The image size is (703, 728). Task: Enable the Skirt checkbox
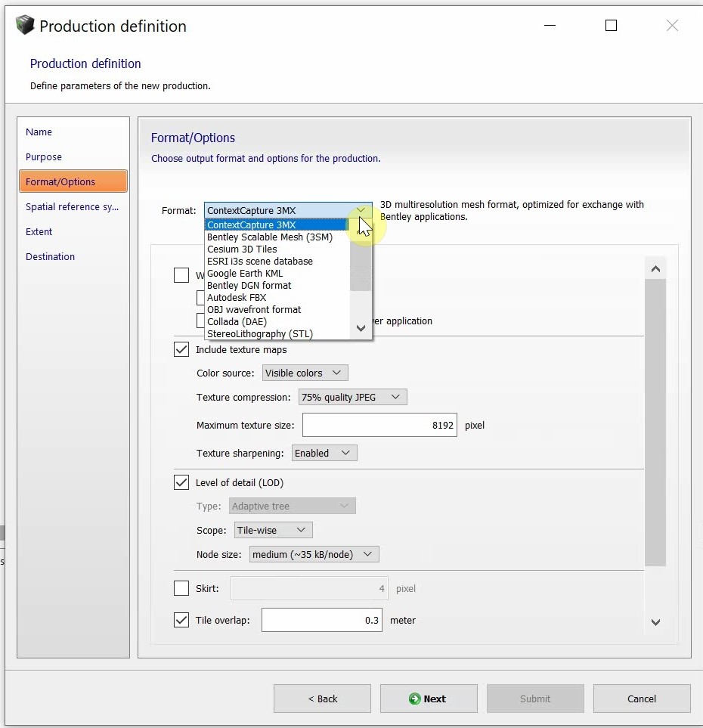coord(181,588)
